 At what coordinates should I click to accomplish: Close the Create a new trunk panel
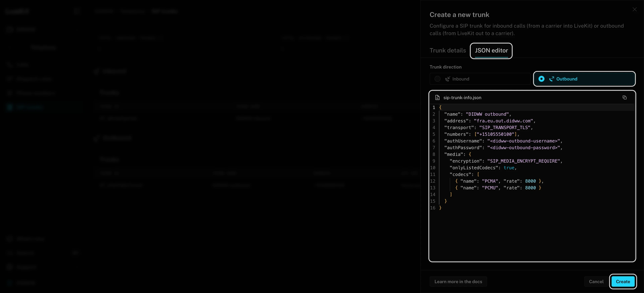click(634, 9)
